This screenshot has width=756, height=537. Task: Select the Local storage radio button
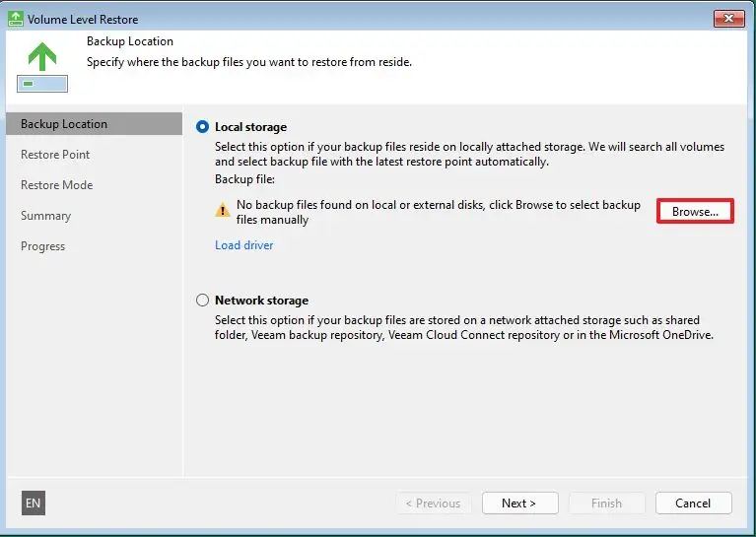pyautogui.click(x=202, y=127)
